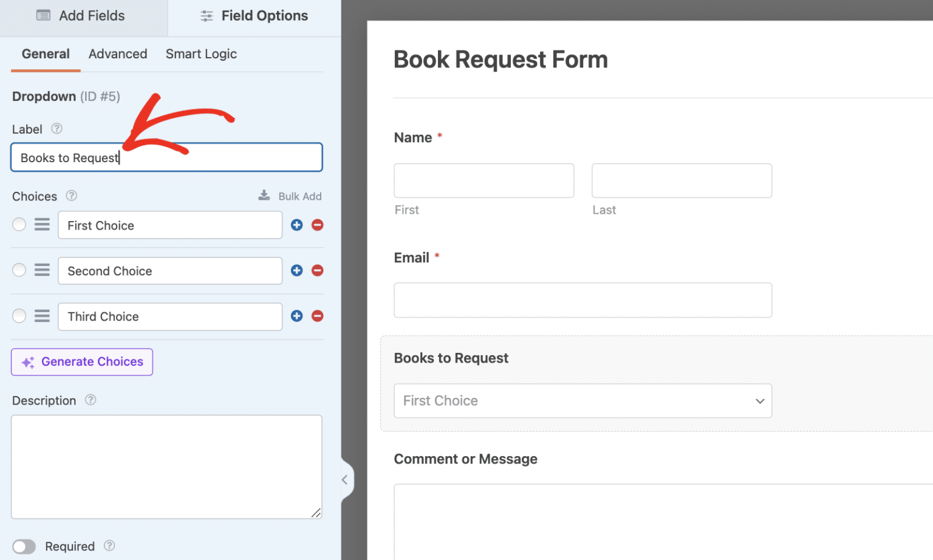Viewport: 933px width, 560px height.
Task: Click the minus icon to remove Second Choice
Action: click(x=317, y=270)
